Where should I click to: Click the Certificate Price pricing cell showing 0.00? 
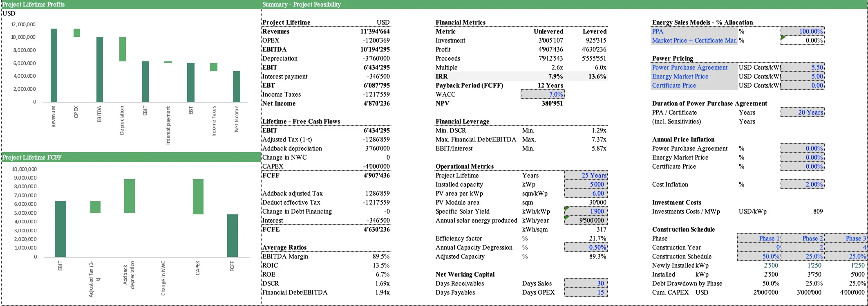pyautogui.click(x=802, y=85)
